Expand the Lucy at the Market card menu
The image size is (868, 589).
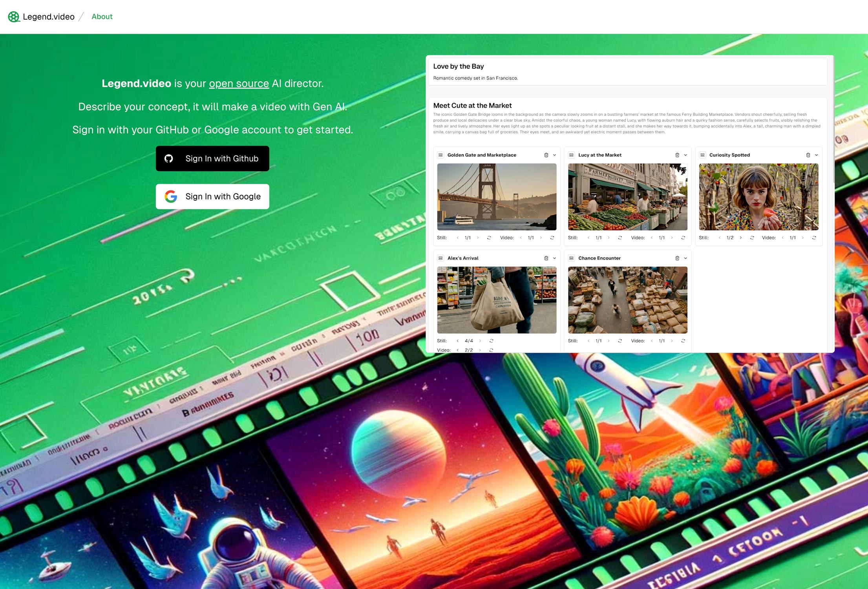tap(685, 155)
